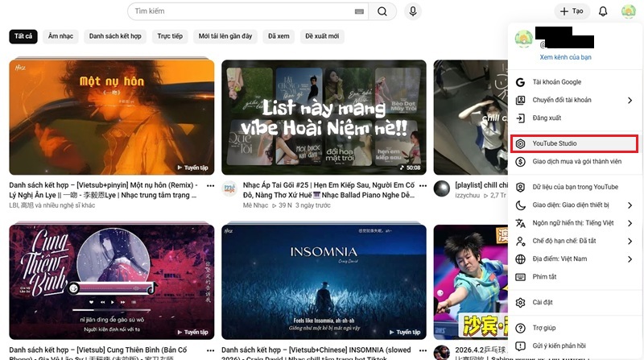
Task: Open the table tennis video thumbnail
Action: 471,282
